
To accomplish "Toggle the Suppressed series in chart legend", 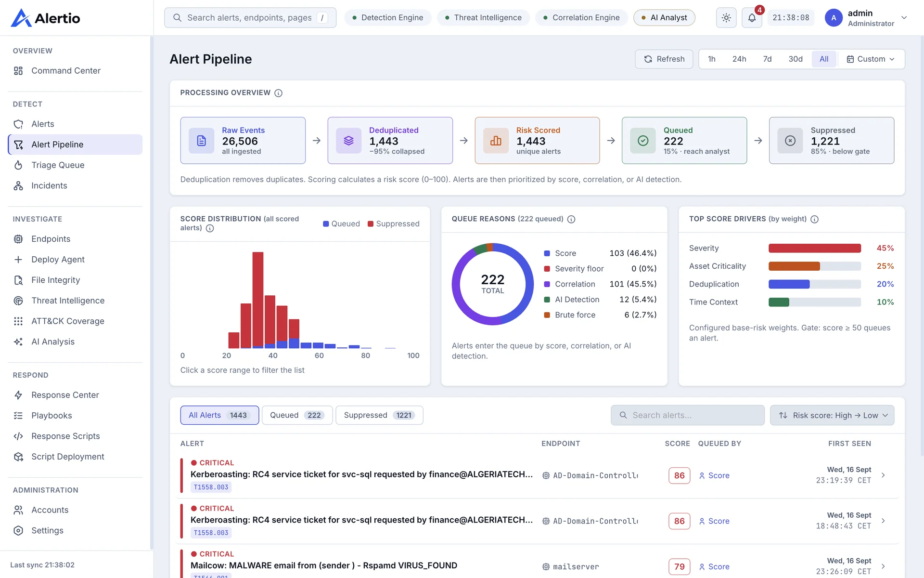I will [393, 224].
